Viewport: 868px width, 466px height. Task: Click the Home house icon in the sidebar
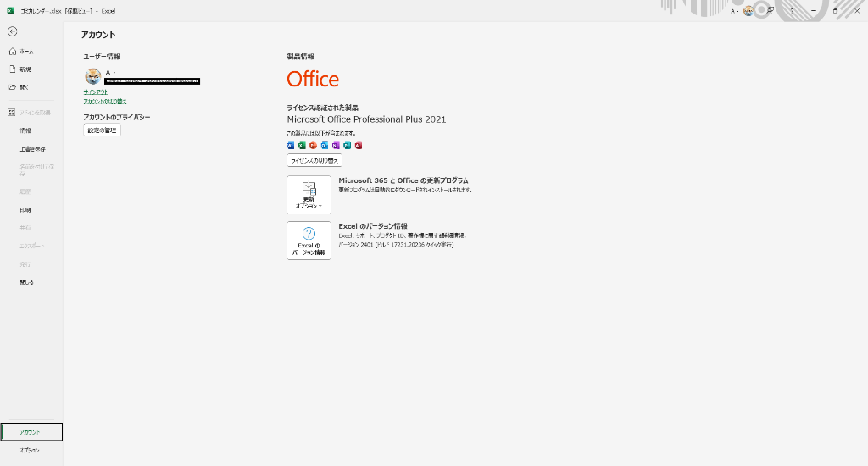click(12, 52)
